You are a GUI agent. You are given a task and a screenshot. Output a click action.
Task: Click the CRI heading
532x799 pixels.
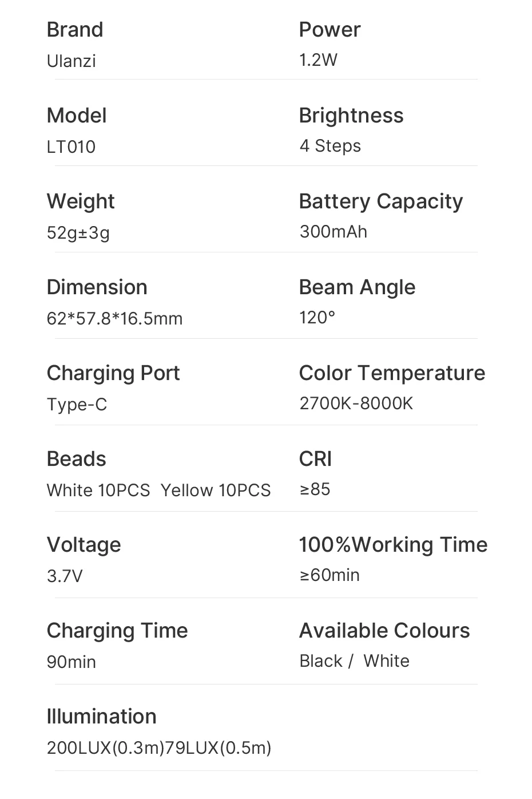click(x=315, y=459)
